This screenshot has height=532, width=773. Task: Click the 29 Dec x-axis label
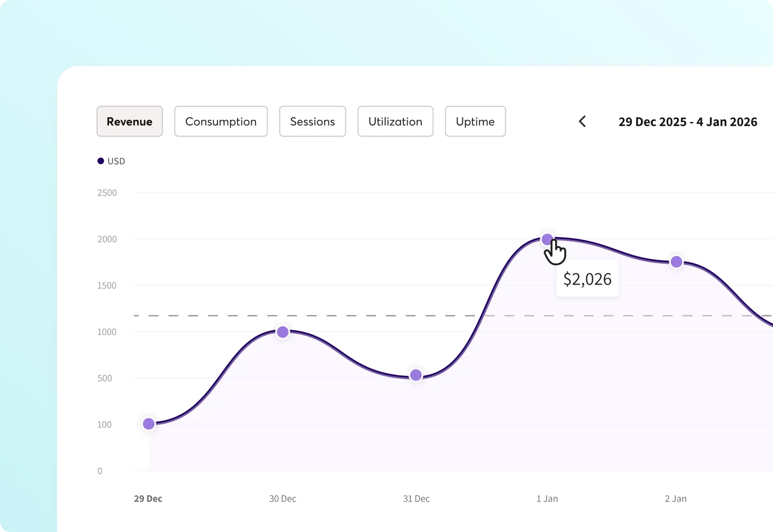(x=148, y=499)
